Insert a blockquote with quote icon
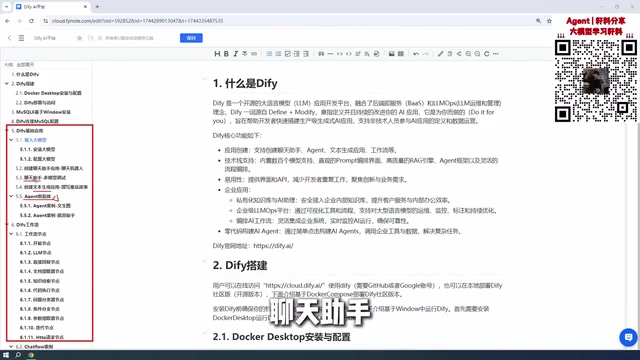 click(x=321, y=54)
